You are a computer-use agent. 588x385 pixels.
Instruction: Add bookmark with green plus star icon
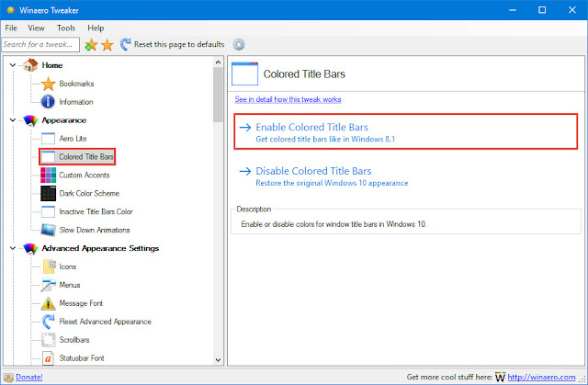91,45
